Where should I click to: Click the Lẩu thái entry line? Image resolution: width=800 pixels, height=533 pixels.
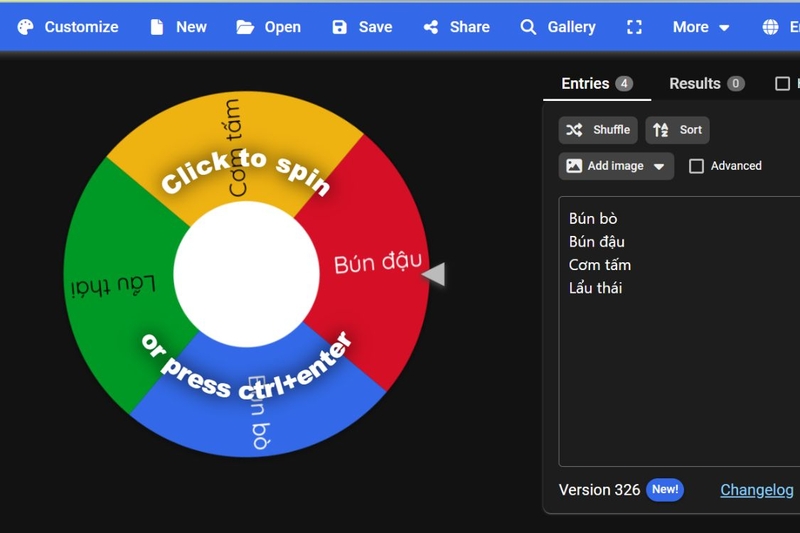point(595,288)
